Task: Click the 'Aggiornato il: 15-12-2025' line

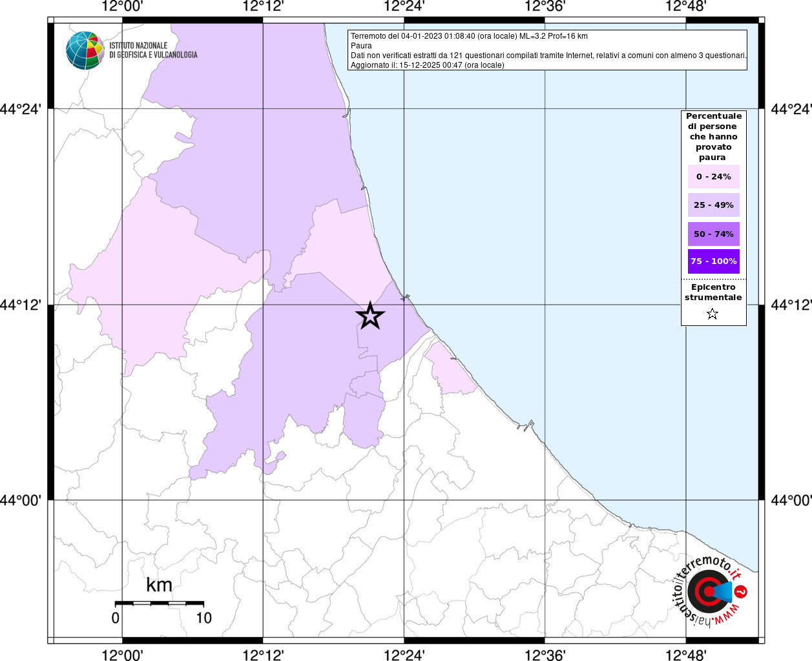Action: coord(428,65)
